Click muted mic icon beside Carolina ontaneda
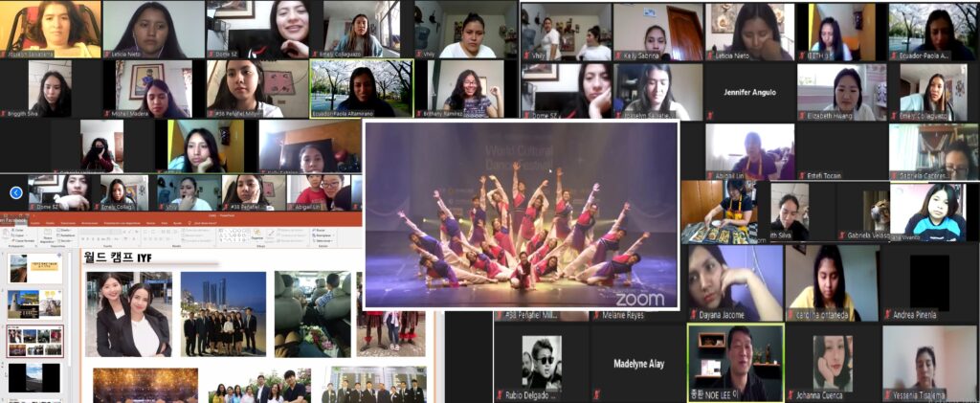980x403 pixels. [791, 315]
